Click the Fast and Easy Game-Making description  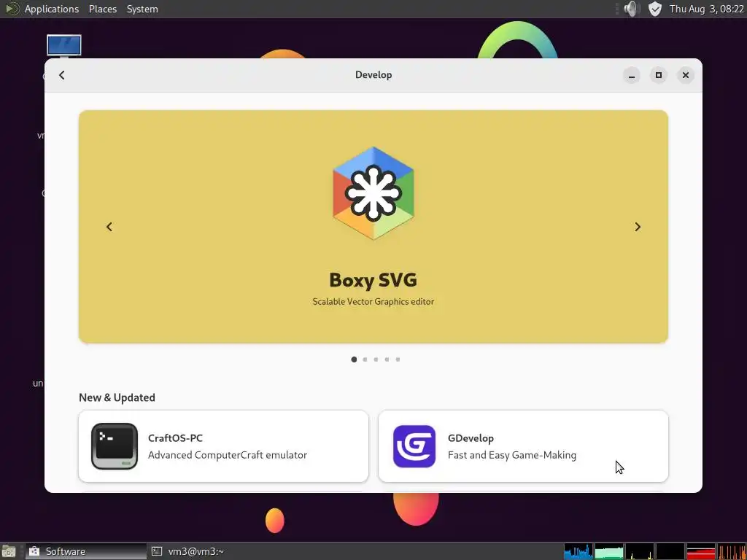click(512, 455)
